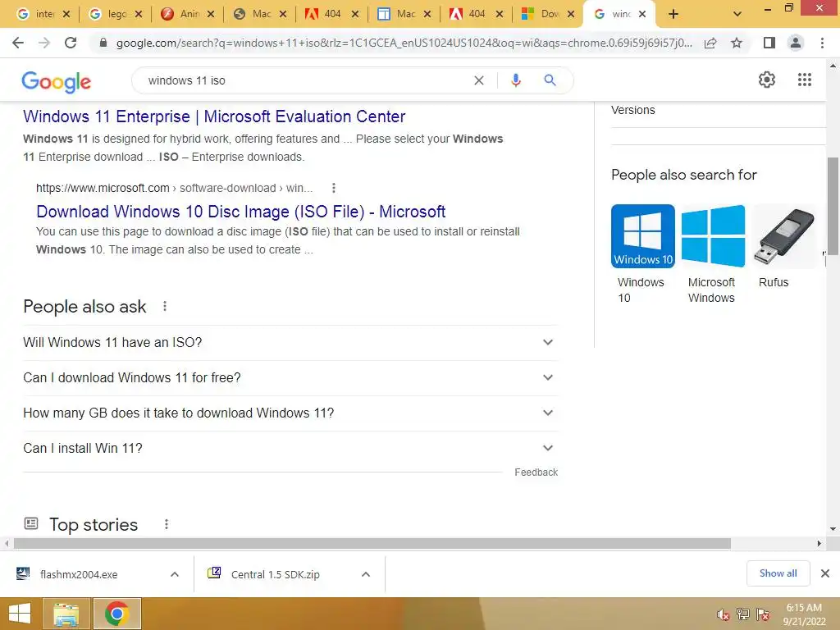
Task: Switch to the first 'Mac' tab with globe icon
Action: point(254,15)
